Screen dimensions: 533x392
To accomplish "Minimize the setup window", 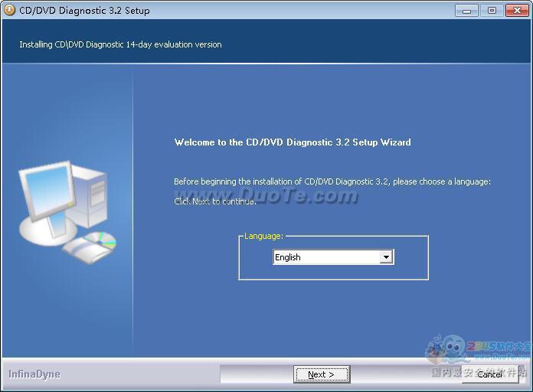I will click(x=466, y=10).
